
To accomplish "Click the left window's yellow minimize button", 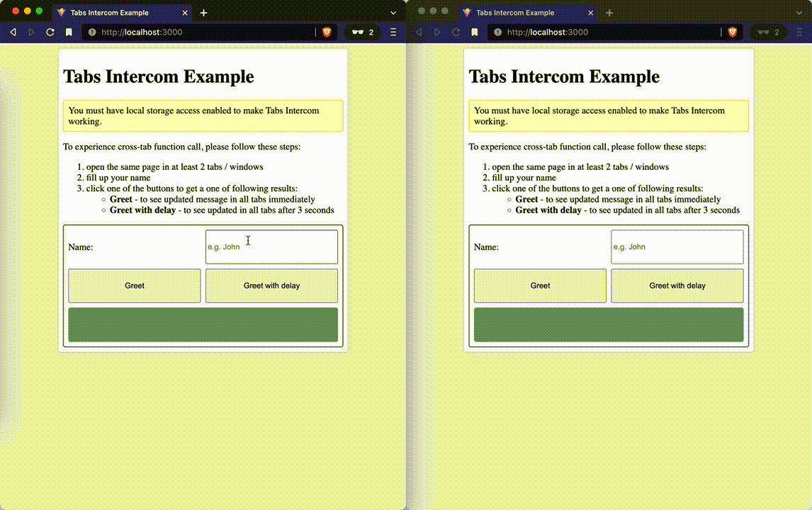I will [28, 11].
